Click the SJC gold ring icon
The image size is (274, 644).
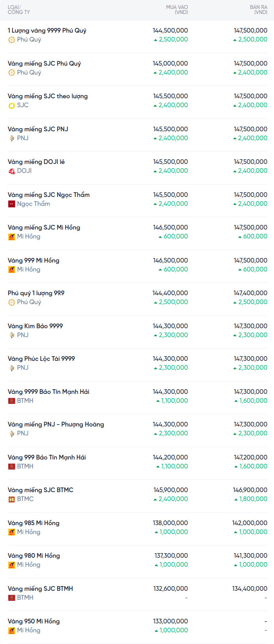(x=12, y=105)
